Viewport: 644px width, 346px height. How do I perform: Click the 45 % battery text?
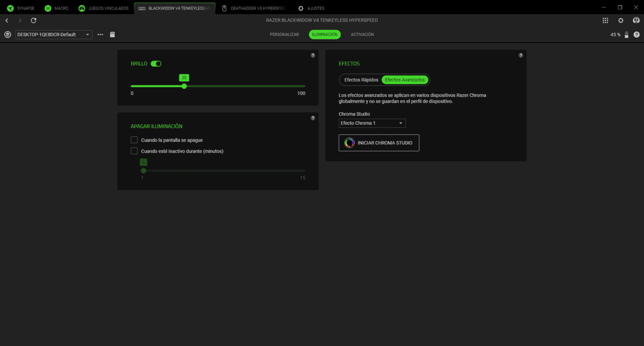pyautogui.click(x=615, y=35)
